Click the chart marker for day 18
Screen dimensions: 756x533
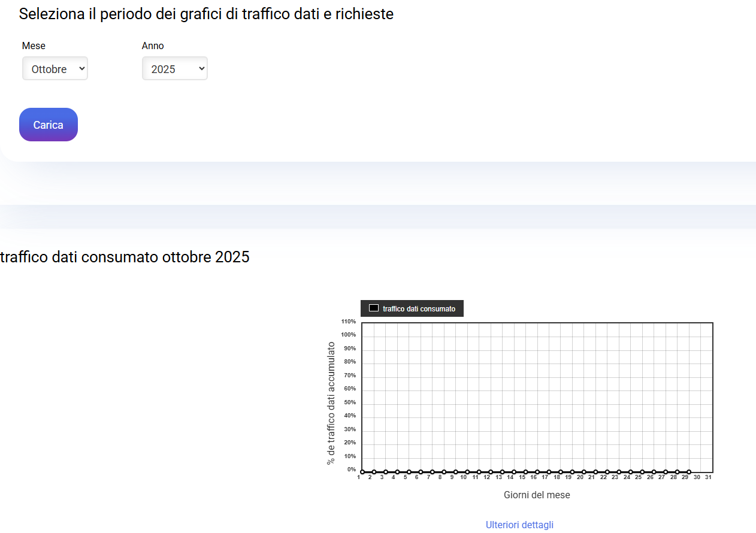coord(561,472)
